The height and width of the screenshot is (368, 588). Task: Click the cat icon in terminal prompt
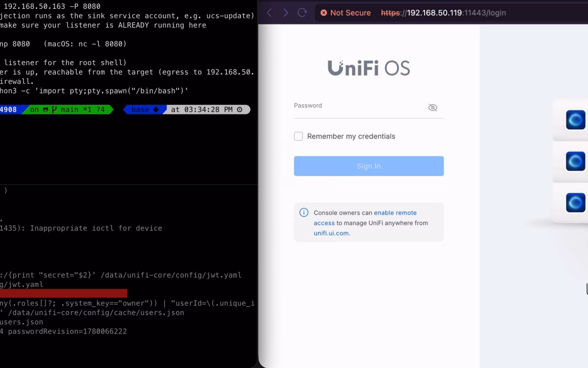coord(46,110)
